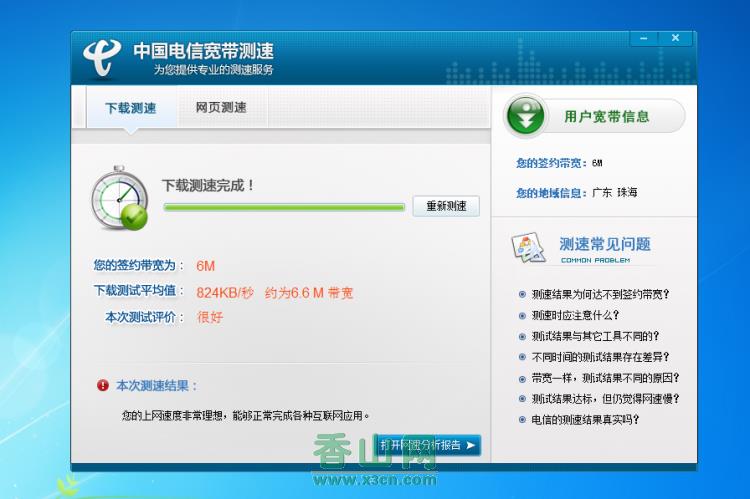Click the China Telecom logo icon

click(x=101, y=58)
